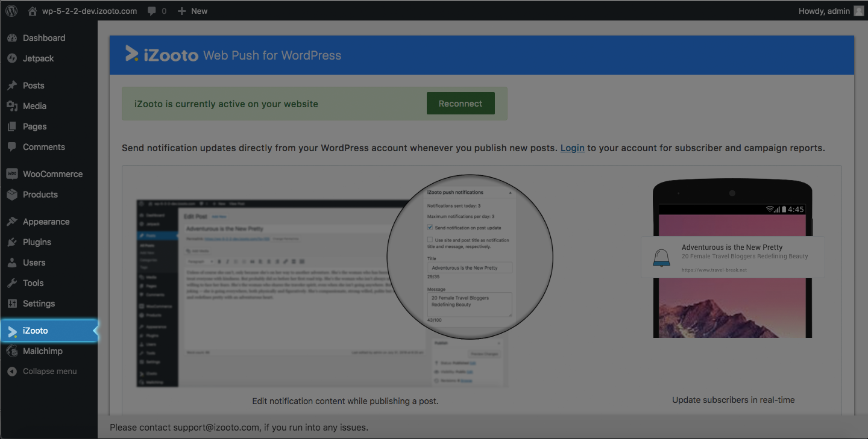The width and height of the screenshot is (868, 439).
Task: Open the Settings menu item
Action: click(x=39, y=304)
